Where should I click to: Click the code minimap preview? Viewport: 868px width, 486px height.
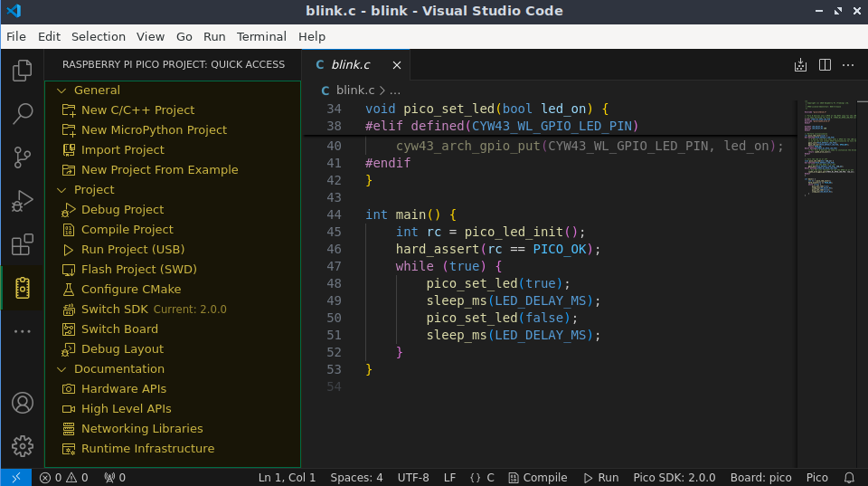829,148
